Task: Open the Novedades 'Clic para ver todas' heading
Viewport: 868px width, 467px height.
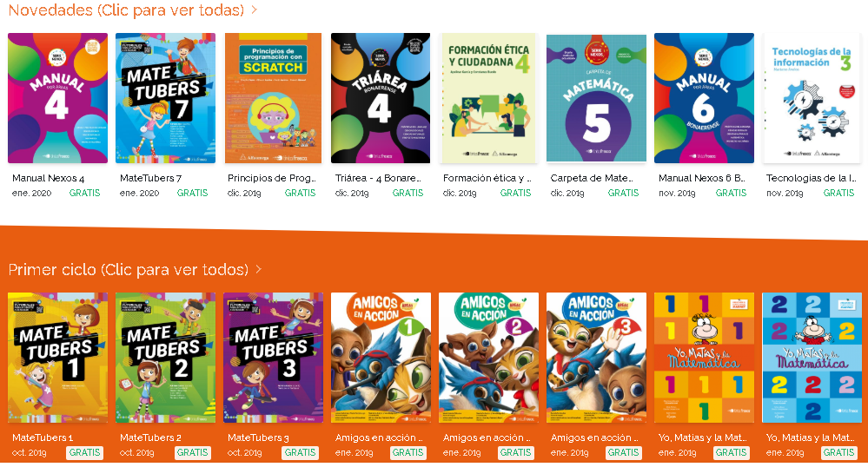Action: pyautogui.click(x=126, y=10)
